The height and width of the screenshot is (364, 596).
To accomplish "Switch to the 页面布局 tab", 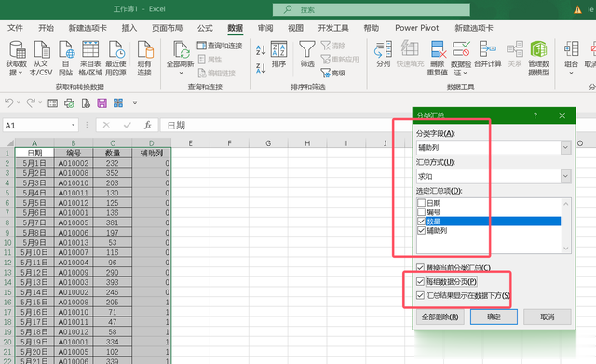I will pos(167,28).
